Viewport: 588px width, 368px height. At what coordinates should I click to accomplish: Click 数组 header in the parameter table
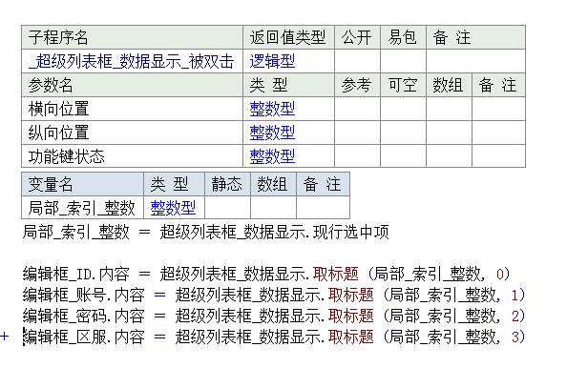pos(449,85)
